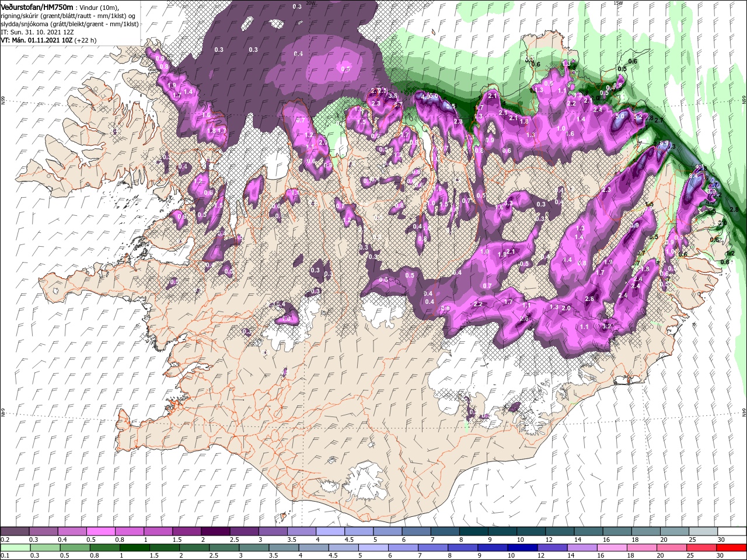Screen dimensions: 747x560
Task: Click the 'Vindur (10m)' heading text
Action: (x=99, y=7)
